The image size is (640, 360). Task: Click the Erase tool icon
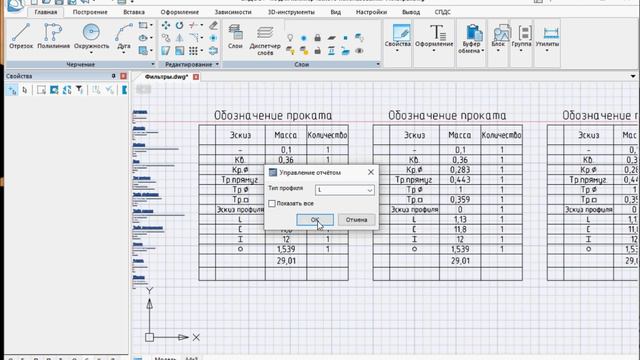(x=213, y=25)
